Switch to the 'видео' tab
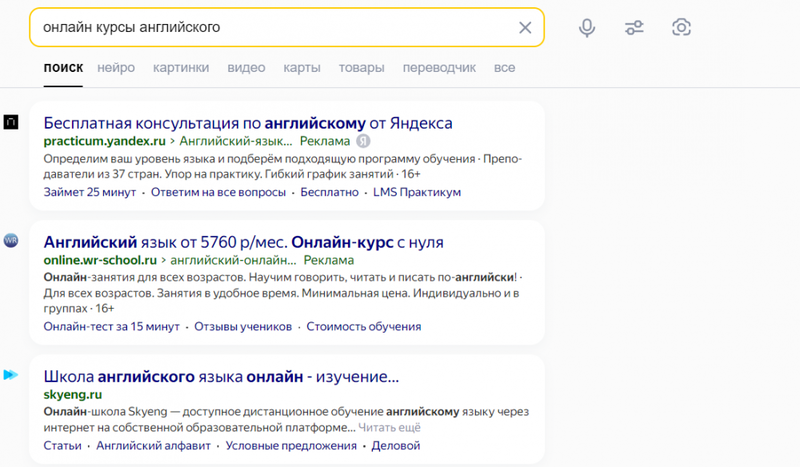The height and width of the screenshot is (467, 800). [x=246, y=68]
